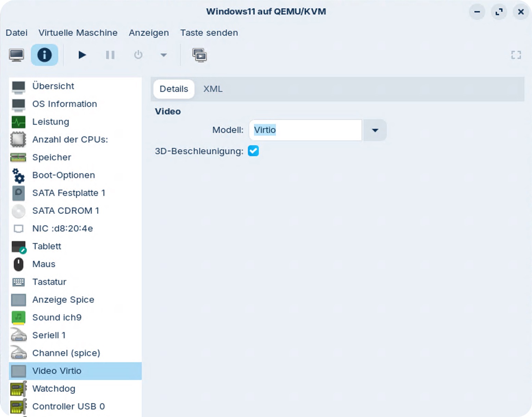The image size is (532, 417).
Task: Select the Sound ich9 device
Action: [x=57, y=317]
